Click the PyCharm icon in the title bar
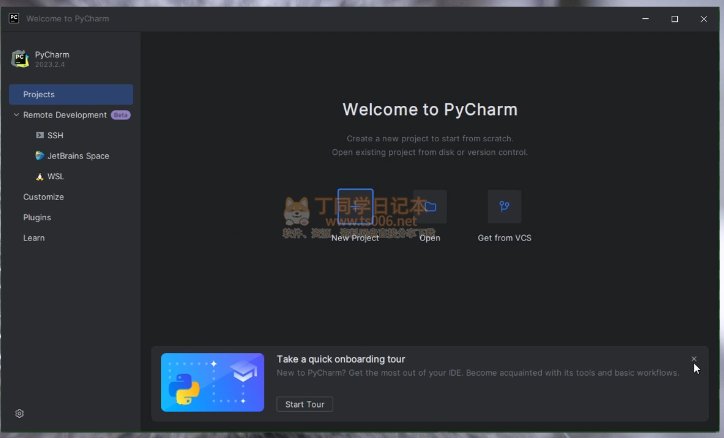 click(14, 18)
